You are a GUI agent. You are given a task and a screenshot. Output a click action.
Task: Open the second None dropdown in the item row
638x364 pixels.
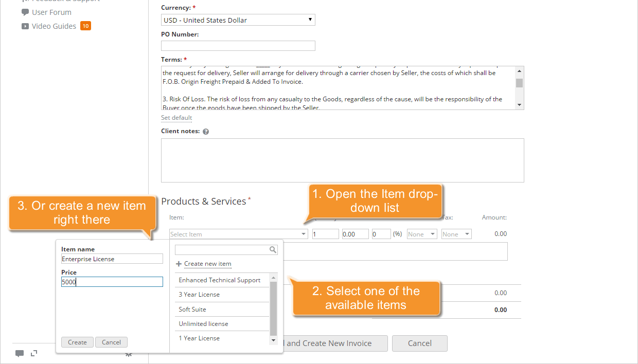456,233
